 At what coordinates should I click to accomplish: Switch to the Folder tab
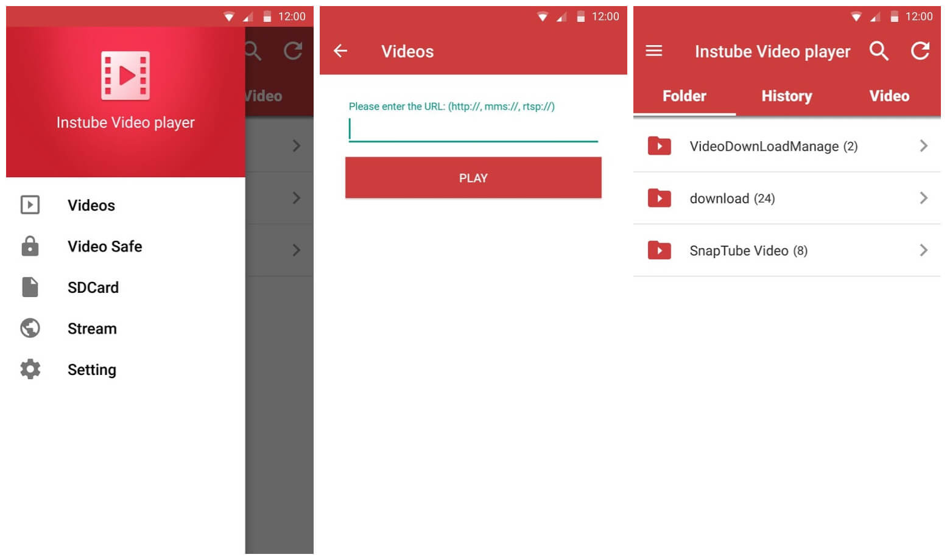(685, 96)
